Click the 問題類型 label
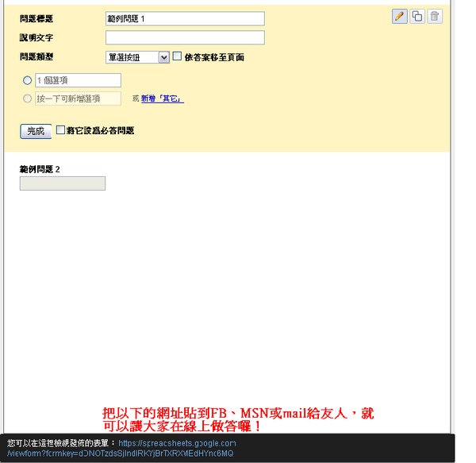The image size is (476, 463). (36, 57)
